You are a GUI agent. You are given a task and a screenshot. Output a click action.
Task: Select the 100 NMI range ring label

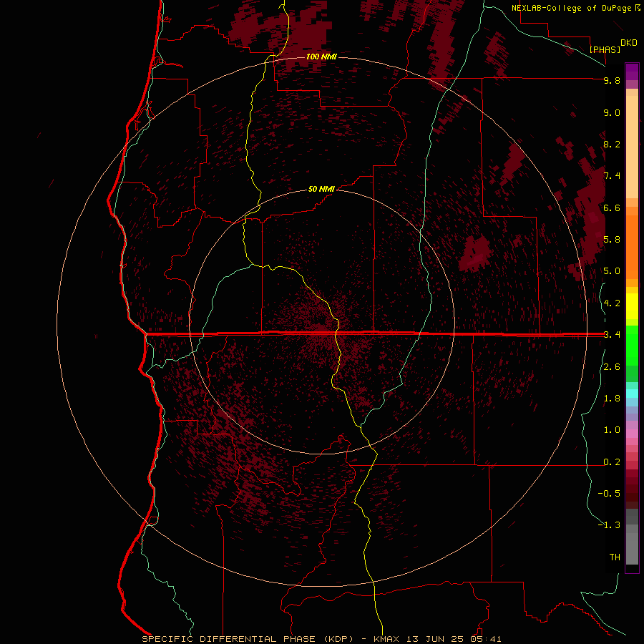(321, 57)
